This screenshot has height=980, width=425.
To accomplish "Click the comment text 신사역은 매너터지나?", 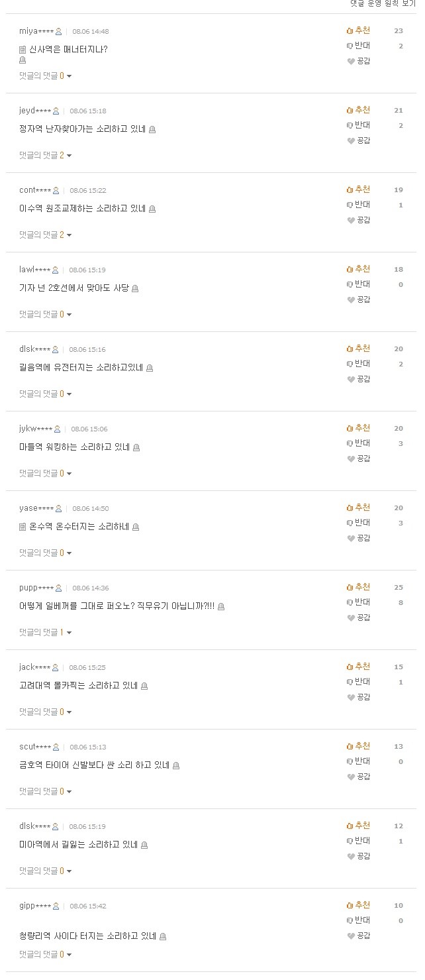I will click(x=68, y=50).
